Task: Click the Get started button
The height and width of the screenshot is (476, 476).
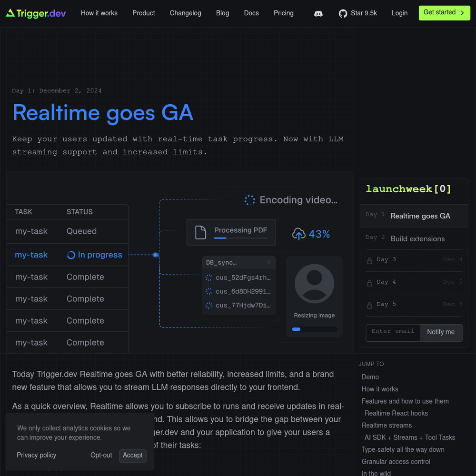Action: pyautogui.click(x=445, y=13)
